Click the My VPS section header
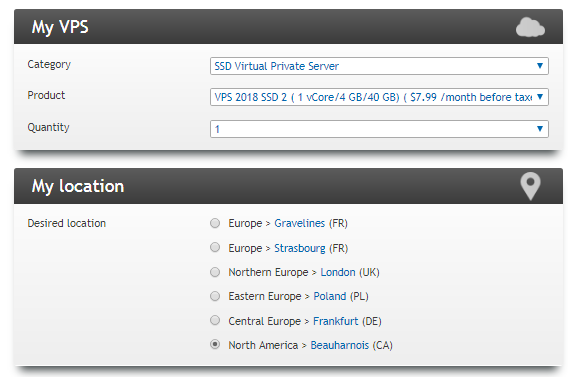This screenshot has width=568, height=377. tap(288, 27)
